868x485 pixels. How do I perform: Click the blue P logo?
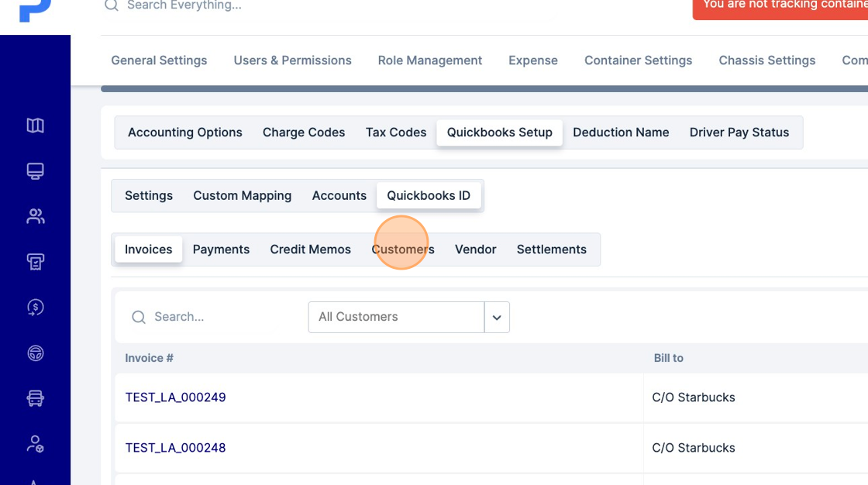pyautogui.click(x=35, y=10)
